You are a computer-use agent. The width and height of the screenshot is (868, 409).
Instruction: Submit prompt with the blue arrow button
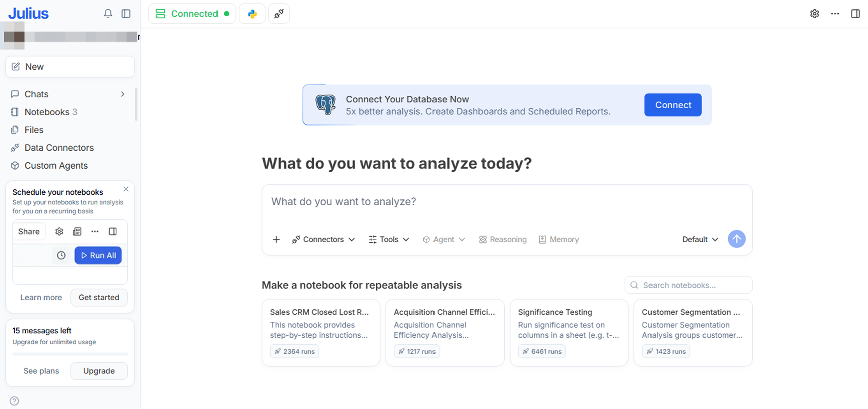tap(736, 239)
